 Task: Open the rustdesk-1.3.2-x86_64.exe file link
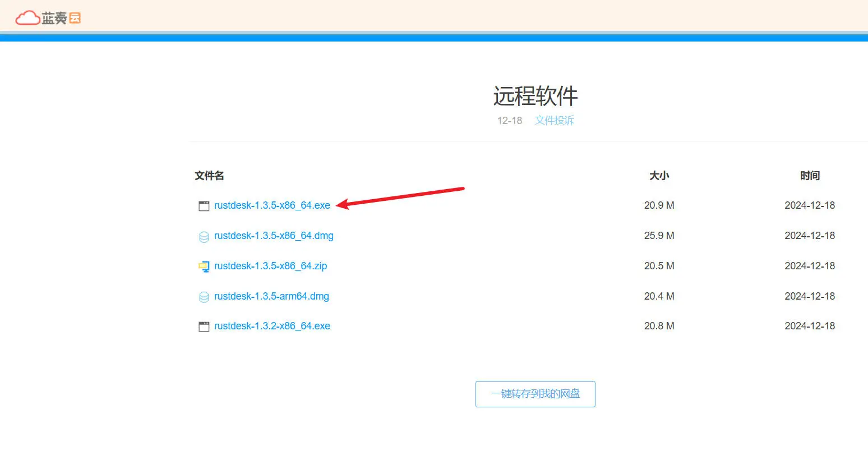pyautogui.click(x=272, y=326)
